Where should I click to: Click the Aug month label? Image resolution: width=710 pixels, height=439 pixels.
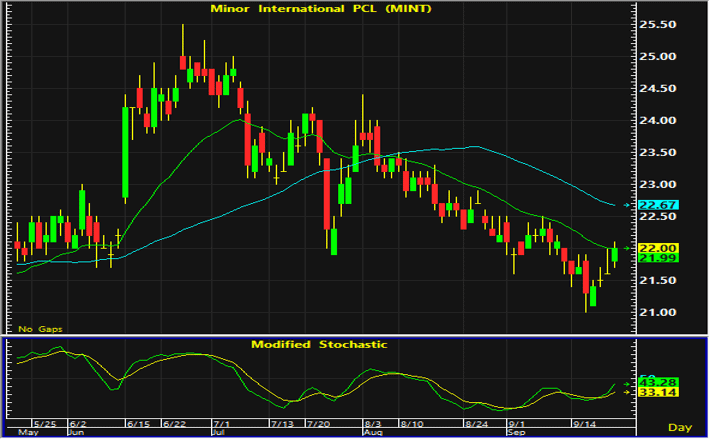tap(373, 432)
